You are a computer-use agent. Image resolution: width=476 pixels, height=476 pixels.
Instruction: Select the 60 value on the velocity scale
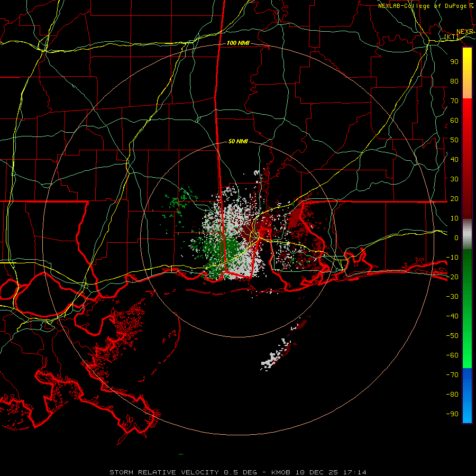click(x=454, y=120)
